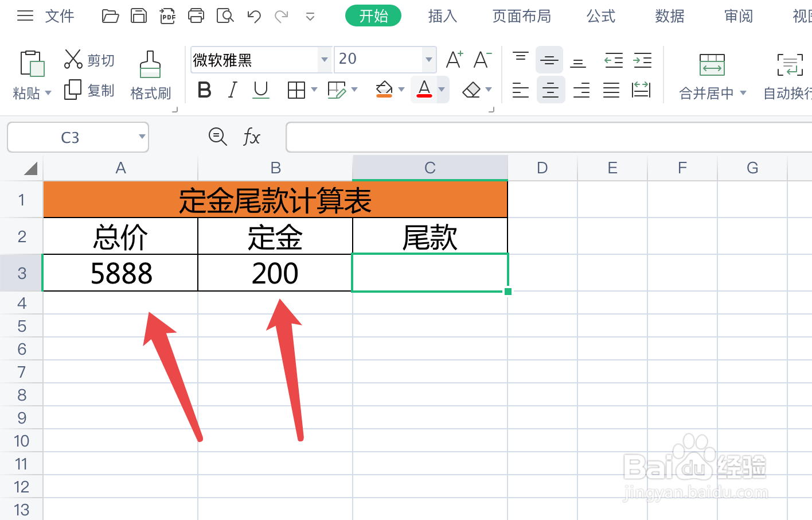812x520 pixels.
Task: Click decrease indent icon
Action: 614,60
